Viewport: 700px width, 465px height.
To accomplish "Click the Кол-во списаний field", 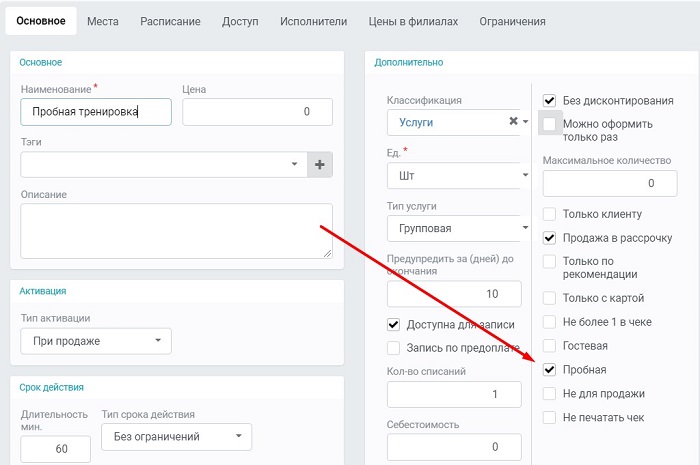I will coord(454,394).
